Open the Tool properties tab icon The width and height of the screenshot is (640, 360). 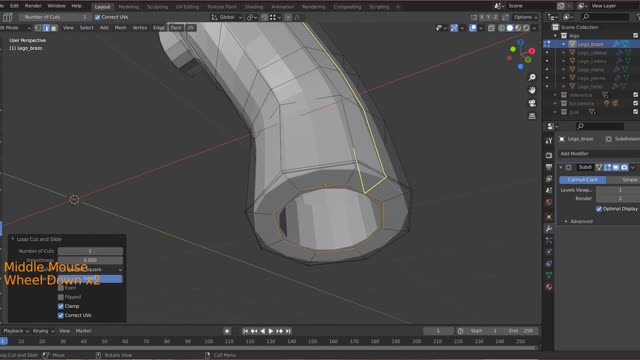(x=549, y=141)
